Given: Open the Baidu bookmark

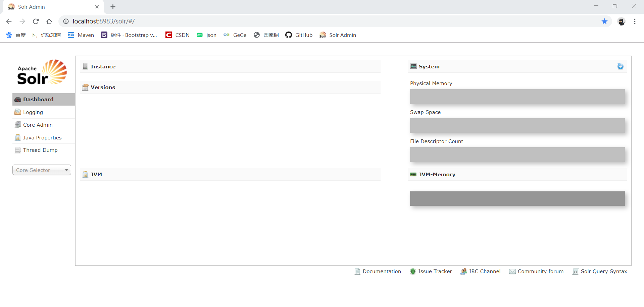Looking at the screenshot, I should [34, 35].
